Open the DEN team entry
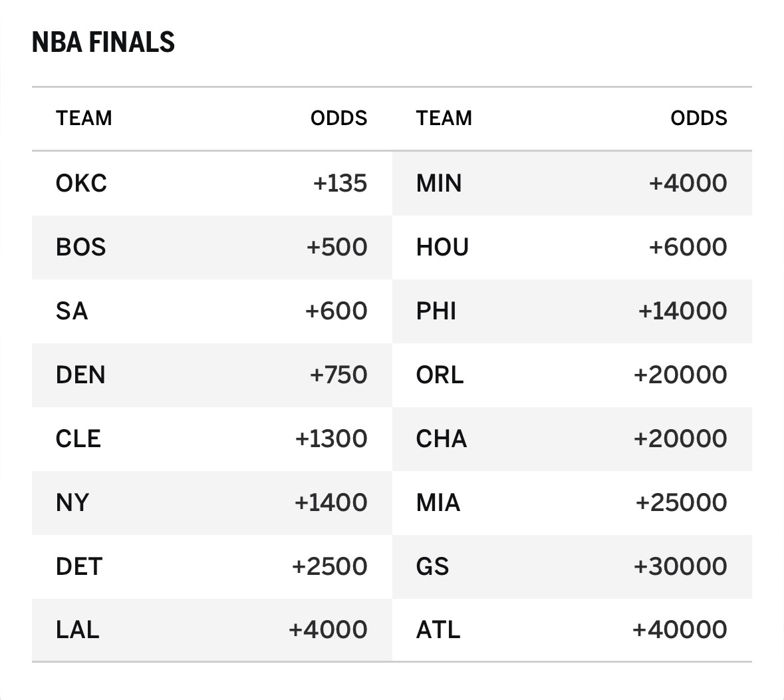This screenshot has width=784, height=700. [80, 375]
